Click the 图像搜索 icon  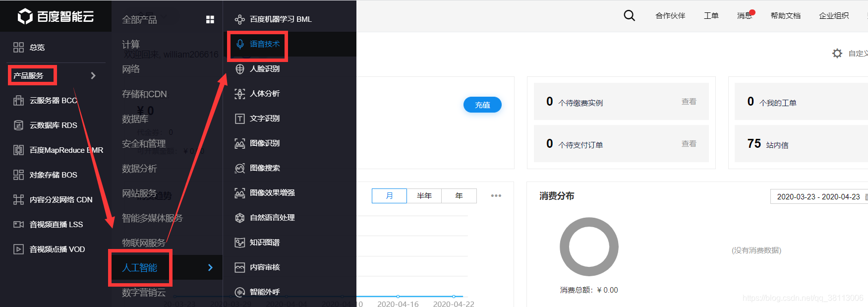point(240,168)
